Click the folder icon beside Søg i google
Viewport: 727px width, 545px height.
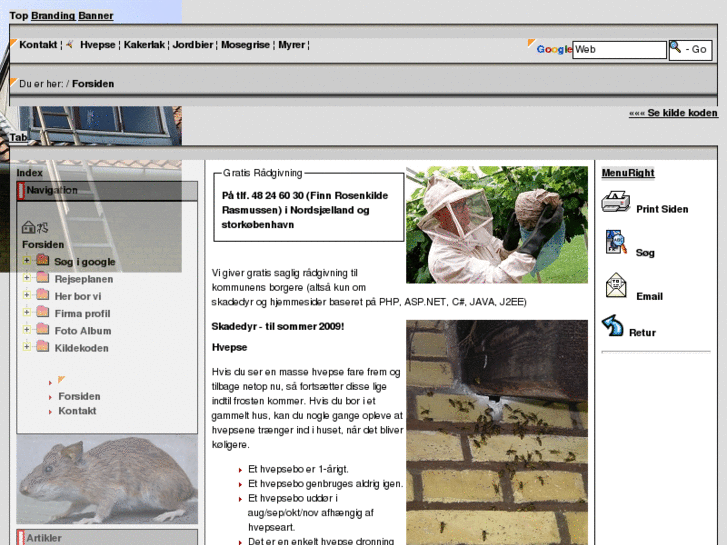click(43, 260)
